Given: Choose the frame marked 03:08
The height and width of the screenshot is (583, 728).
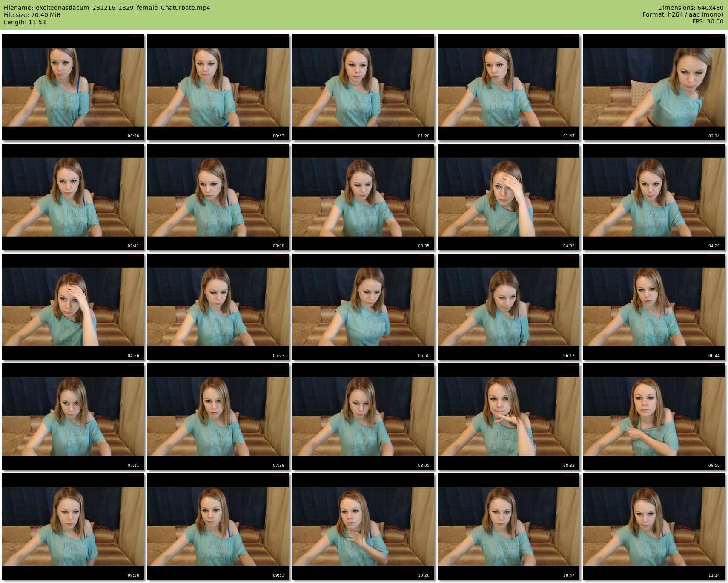Looking at the screenshot, I should [x=218, y=197].
